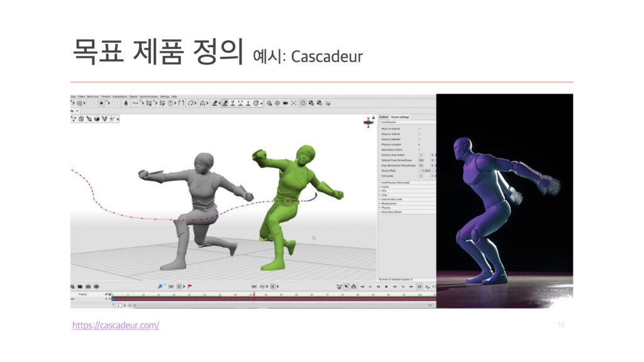Click the boxed K icon beside red flag
The image size is (644, 362).
(x=180, y=287)
